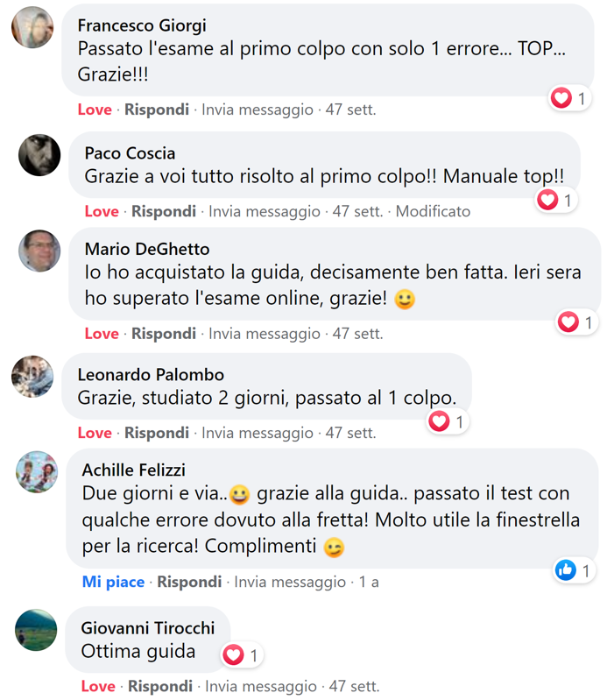The width and height of the screenshot is (607, 700).
Task: Reply to Leonardo Palombo's comment via Rispondi
Action: [157, 433]
